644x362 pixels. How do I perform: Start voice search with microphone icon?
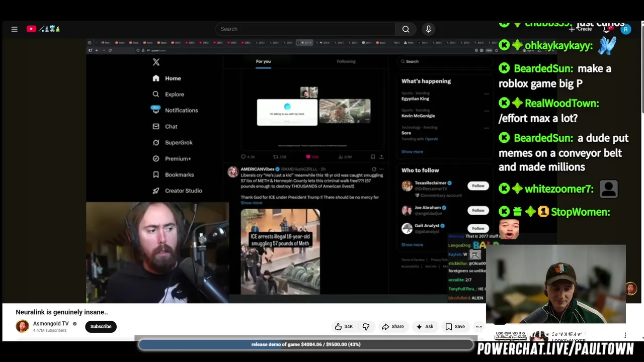coord(429,29)
